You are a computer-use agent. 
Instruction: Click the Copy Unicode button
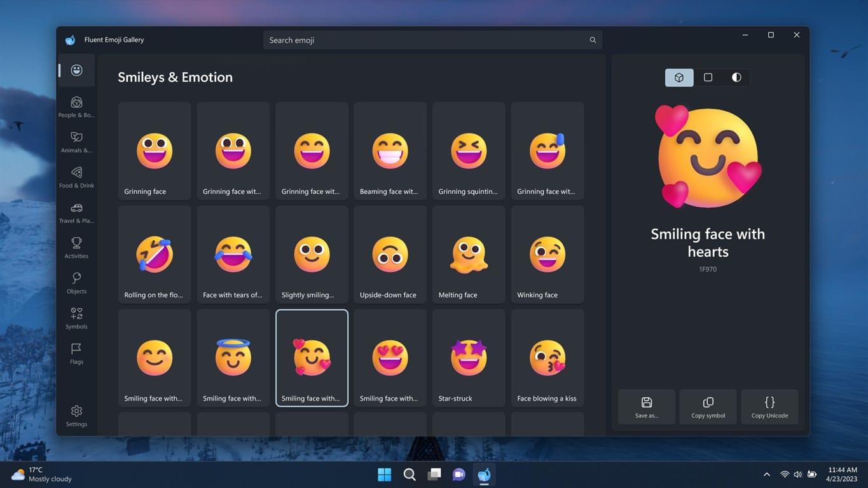click(x=769, y=407)
